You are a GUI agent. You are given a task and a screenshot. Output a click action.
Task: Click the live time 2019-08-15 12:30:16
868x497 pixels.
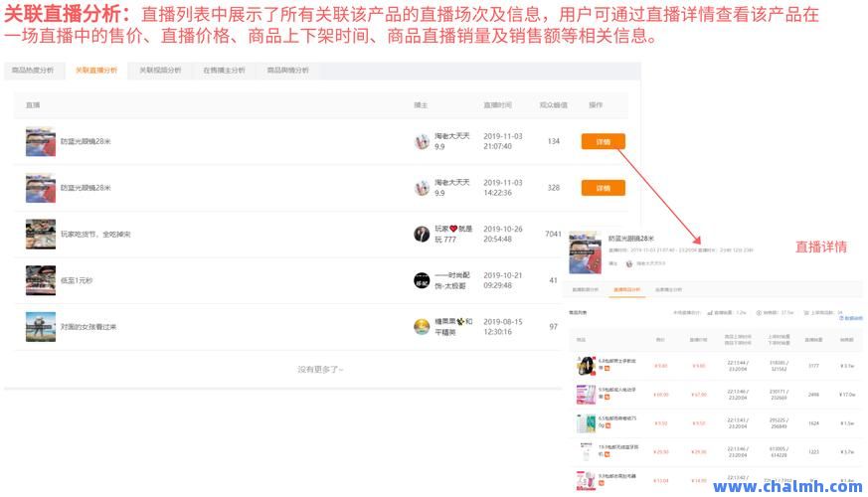pos(503,327)
